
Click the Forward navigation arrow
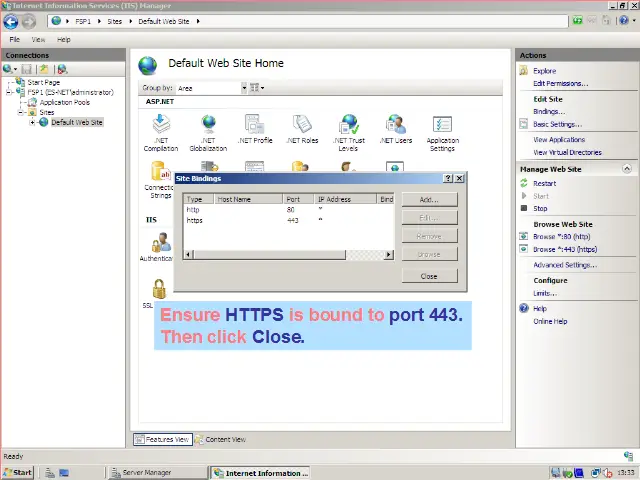29,21
